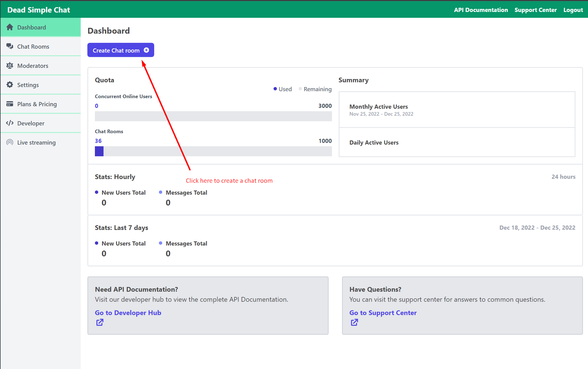The image size is (588, 369).
Task: Open API Documentation in top bar
Action: pyautogui.click(x=481, y=10)
